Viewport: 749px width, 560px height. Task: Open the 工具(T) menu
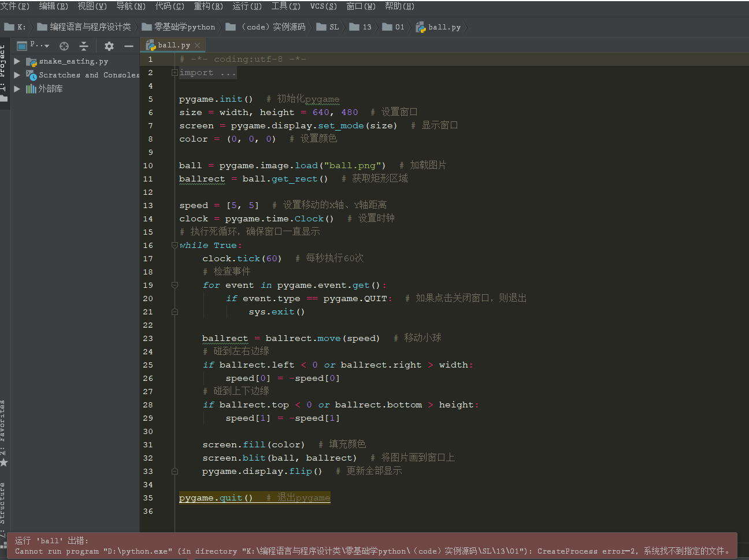[x=285, y=6]
